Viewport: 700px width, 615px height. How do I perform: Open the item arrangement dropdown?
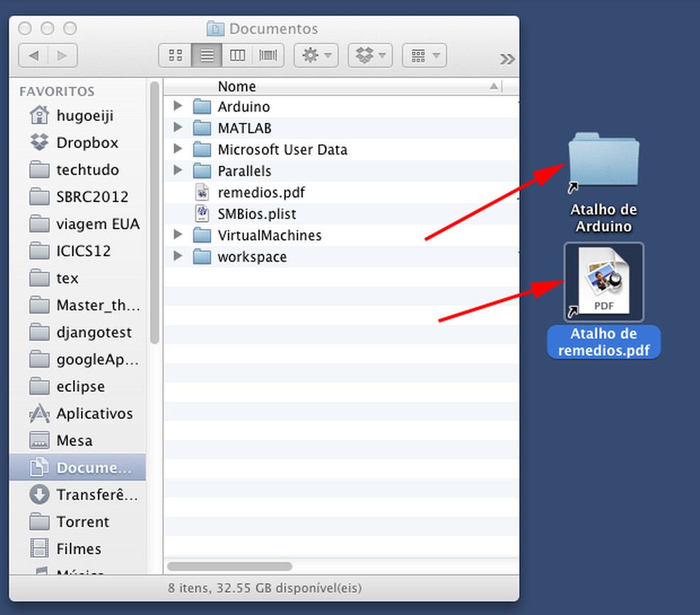(x=424, y=55)
